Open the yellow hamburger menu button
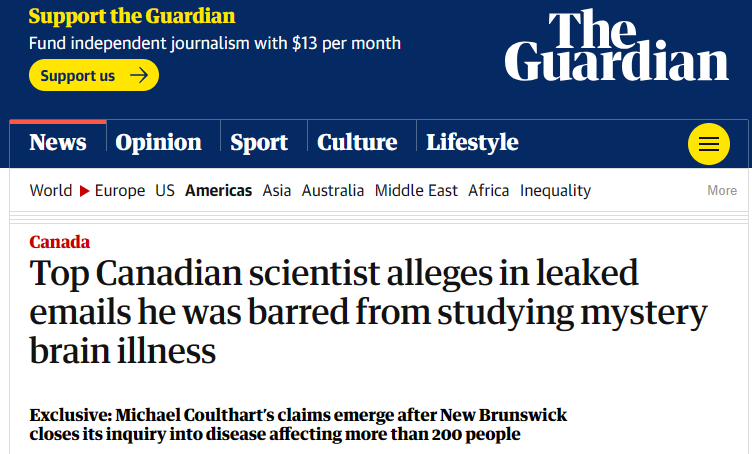Viewport: 752px width, 454px height. pyautogui.click(x=709, y=144)
